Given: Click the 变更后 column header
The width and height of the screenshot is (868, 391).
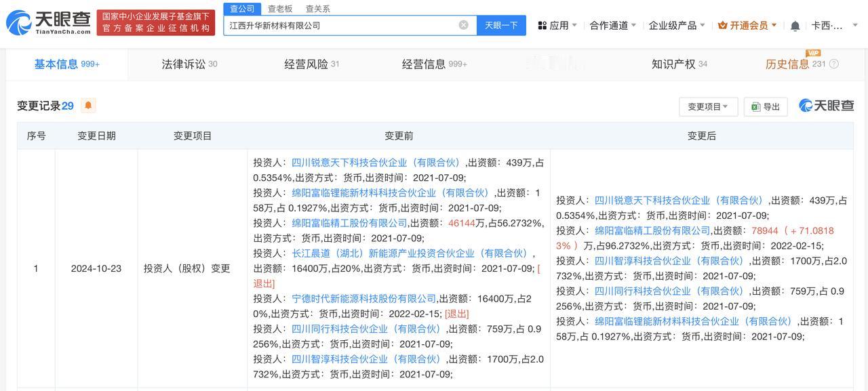Looking at the screenshot, I should pos(701,136).
